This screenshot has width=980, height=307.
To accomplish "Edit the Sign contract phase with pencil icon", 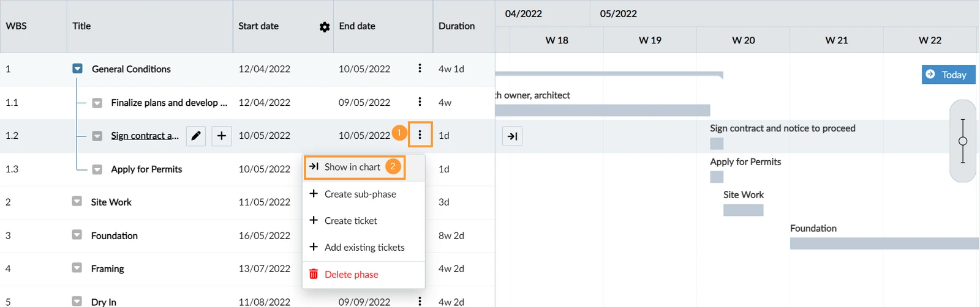I will [x=195, y=136].
